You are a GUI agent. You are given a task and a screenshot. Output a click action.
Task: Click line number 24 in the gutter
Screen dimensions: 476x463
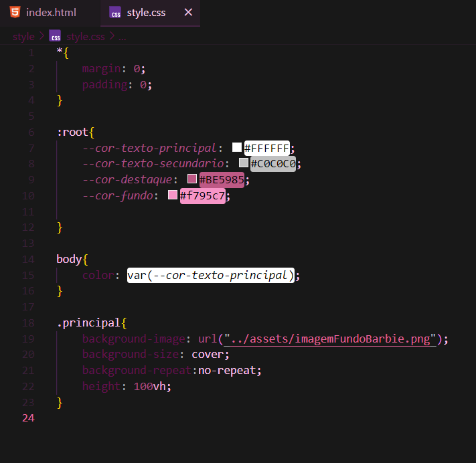click(28, 418)
